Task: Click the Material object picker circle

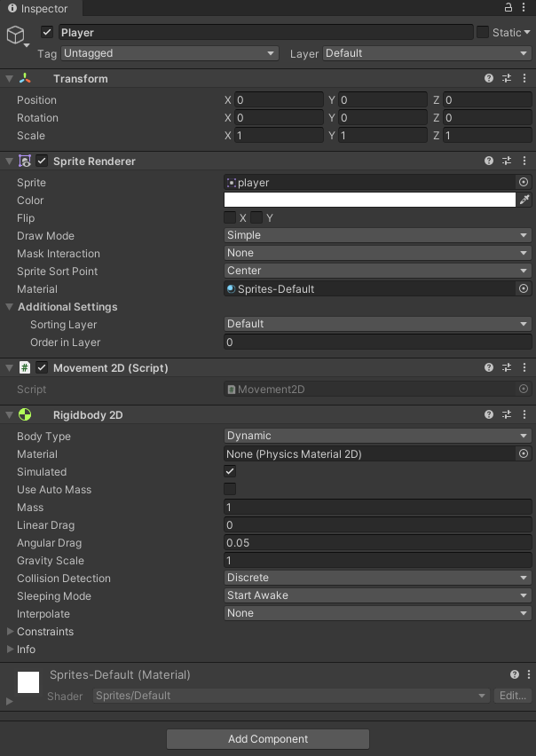Action: point(524,288)
